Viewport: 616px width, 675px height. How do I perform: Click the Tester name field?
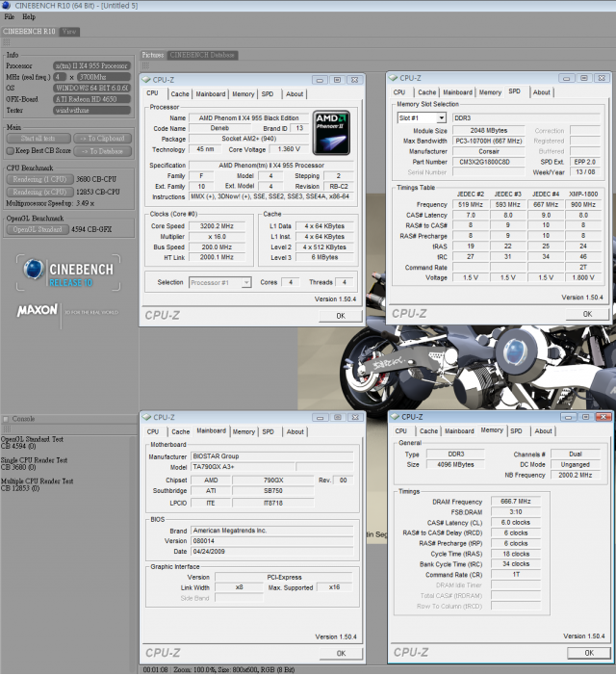[91, 110]
